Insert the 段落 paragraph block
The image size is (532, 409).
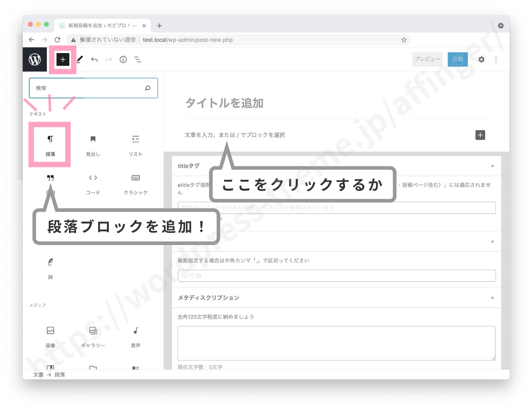coord(50,145)
